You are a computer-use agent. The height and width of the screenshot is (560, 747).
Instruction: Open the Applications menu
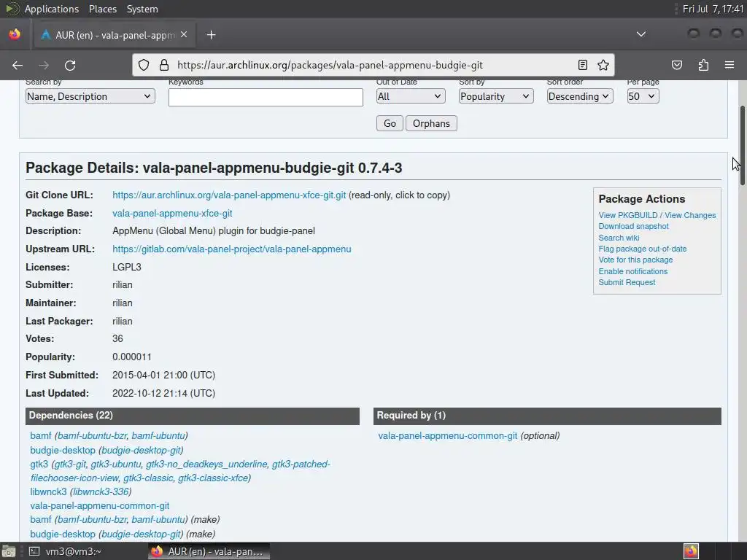coord(52,9)
